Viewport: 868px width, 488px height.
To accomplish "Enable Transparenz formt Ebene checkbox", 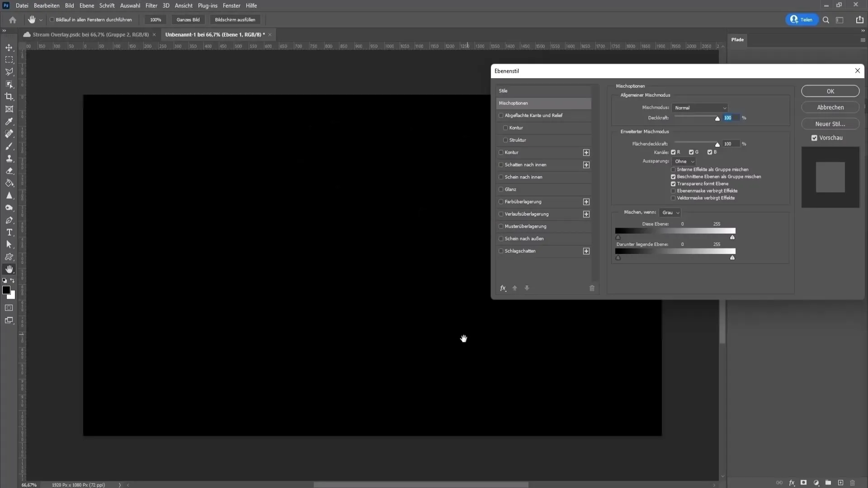I will pos(673,183).
